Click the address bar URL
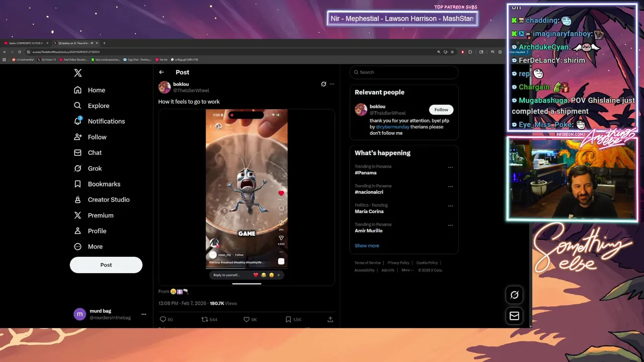 coord(66,52)
